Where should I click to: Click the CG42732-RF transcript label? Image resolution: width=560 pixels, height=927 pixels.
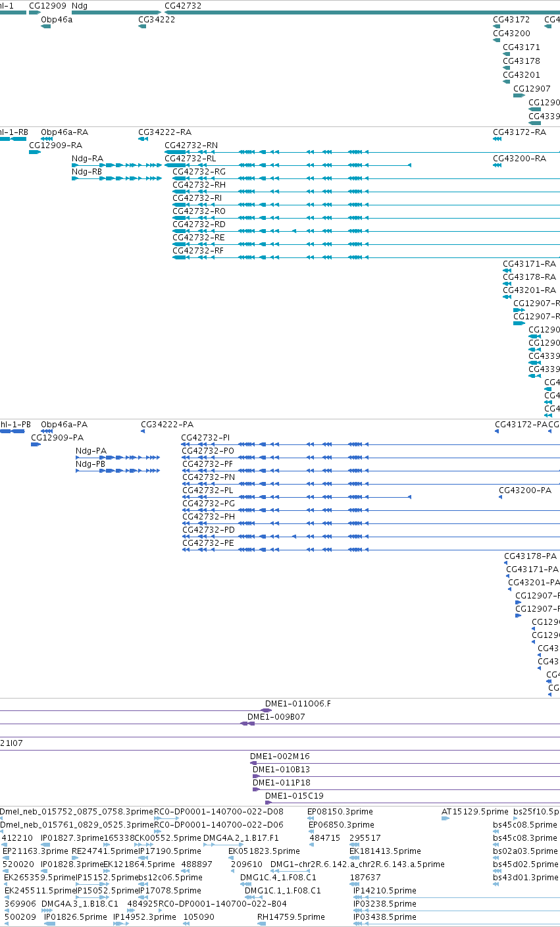(198, 251)
